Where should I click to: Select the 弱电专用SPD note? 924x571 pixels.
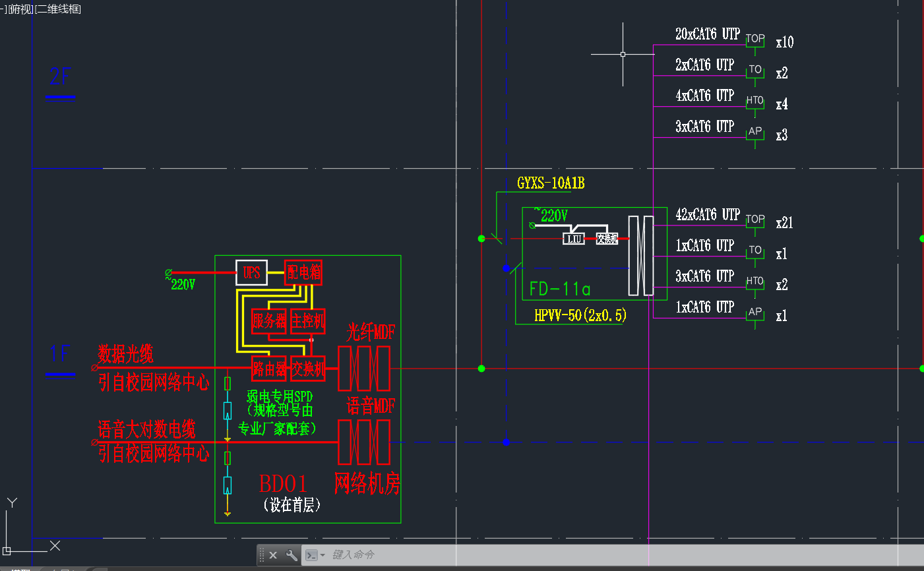click(280, 396)
